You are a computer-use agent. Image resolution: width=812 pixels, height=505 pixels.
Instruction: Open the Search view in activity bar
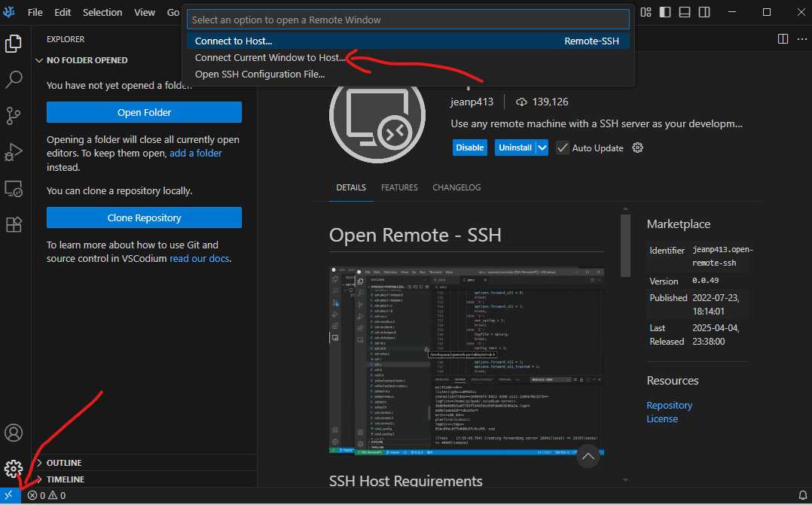coord(14,80)
